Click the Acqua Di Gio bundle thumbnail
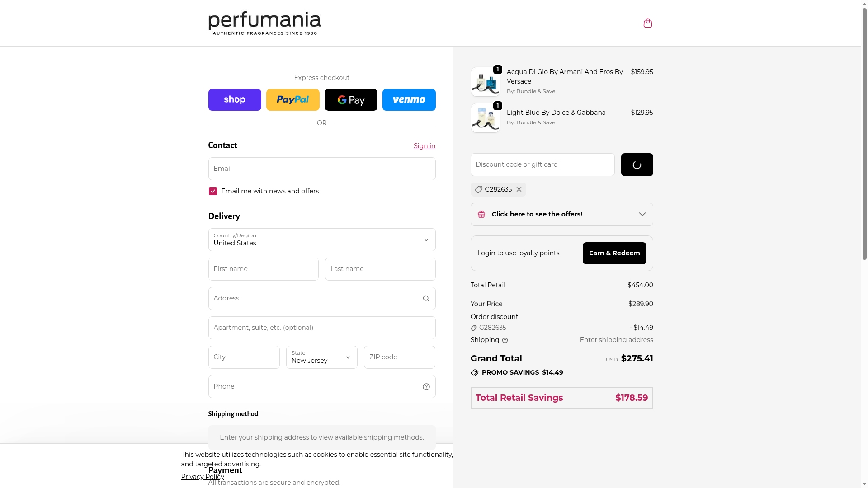 click(485, 82)
